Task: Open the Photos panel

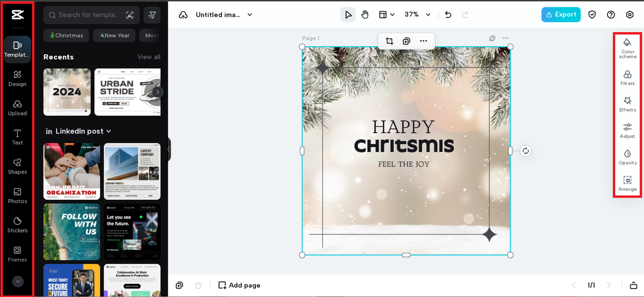Action: (18, 195)
